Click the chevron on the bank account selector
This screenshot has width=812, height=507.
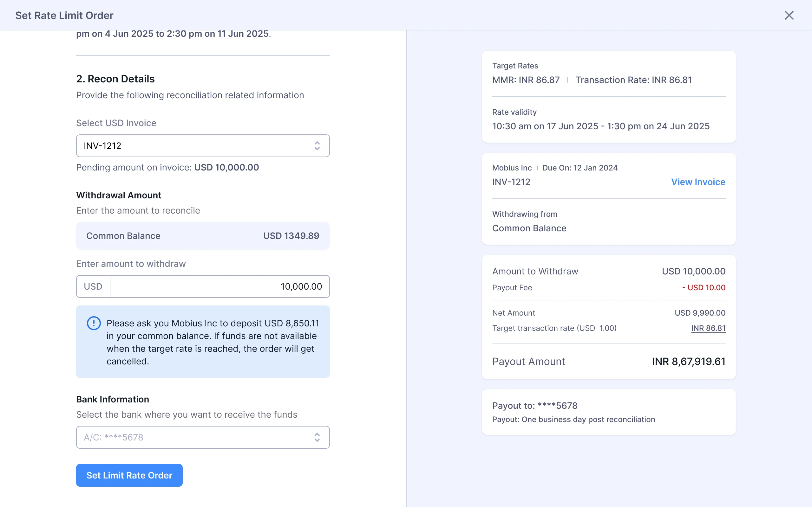click(x=318, y=437)
